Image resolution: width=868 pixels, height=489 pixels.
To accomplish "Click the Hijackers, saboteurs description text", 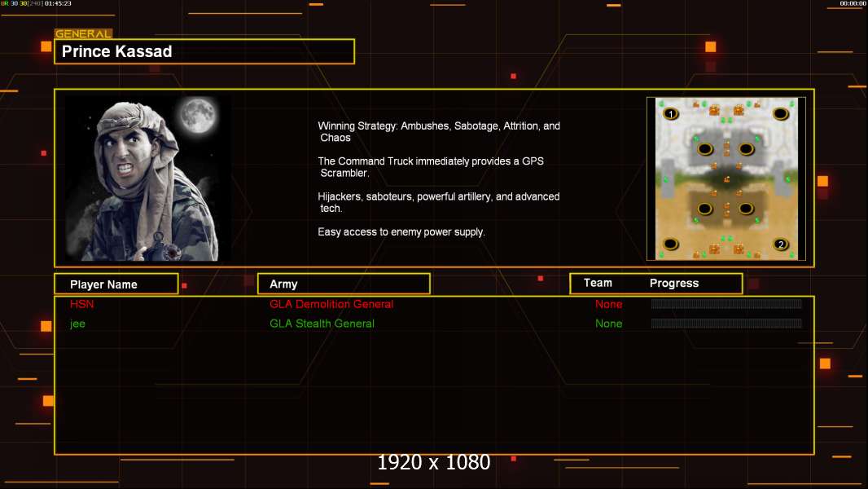I will click(x=438, y=202).
